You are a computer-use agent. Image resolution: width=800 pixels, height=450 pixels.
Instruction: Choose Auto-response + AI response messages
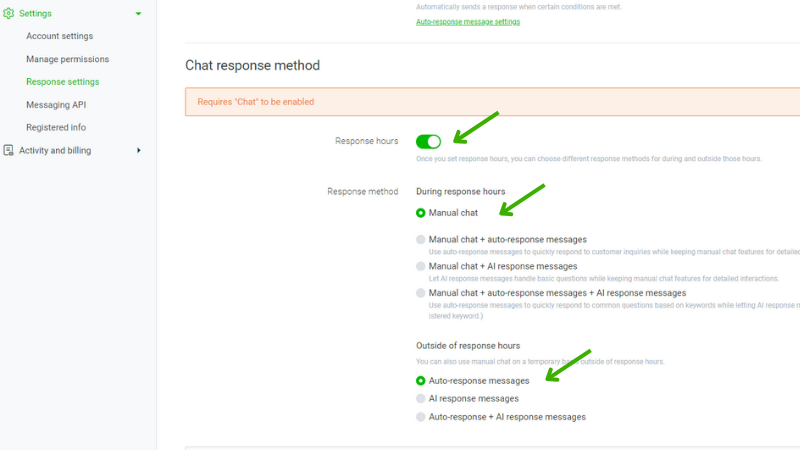420,417
